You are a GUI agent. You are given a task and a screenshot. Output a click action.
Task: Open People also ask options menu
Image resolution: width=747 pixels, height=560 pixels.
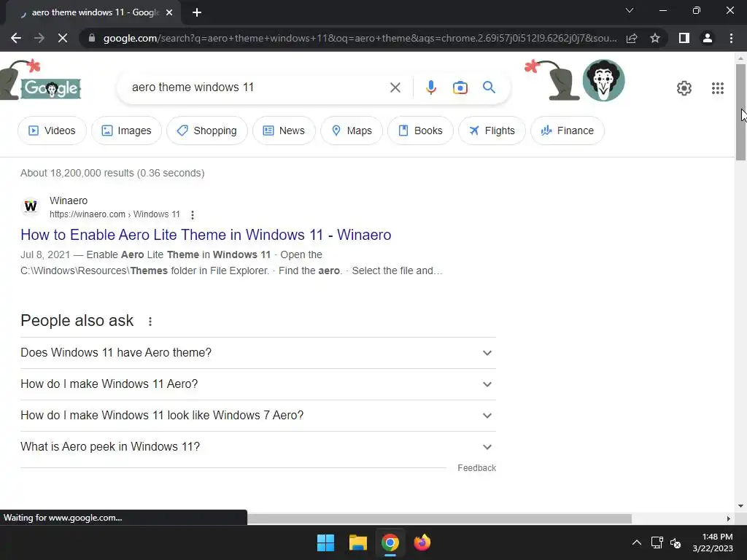click(x=150, y=322)
